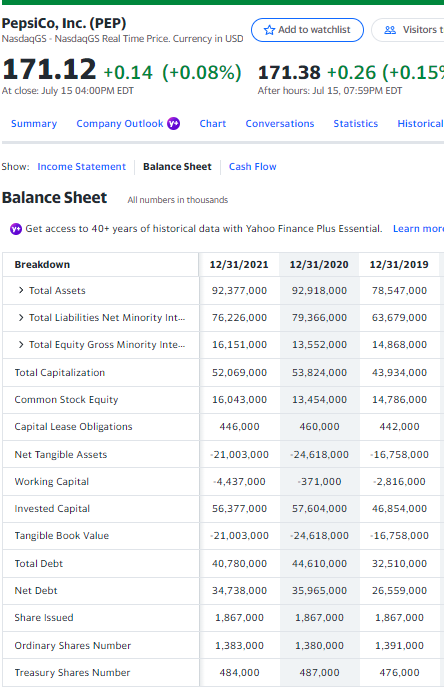Expand the Total Assets row
This screenshot has width=444, height=696.
pos(21,290)
